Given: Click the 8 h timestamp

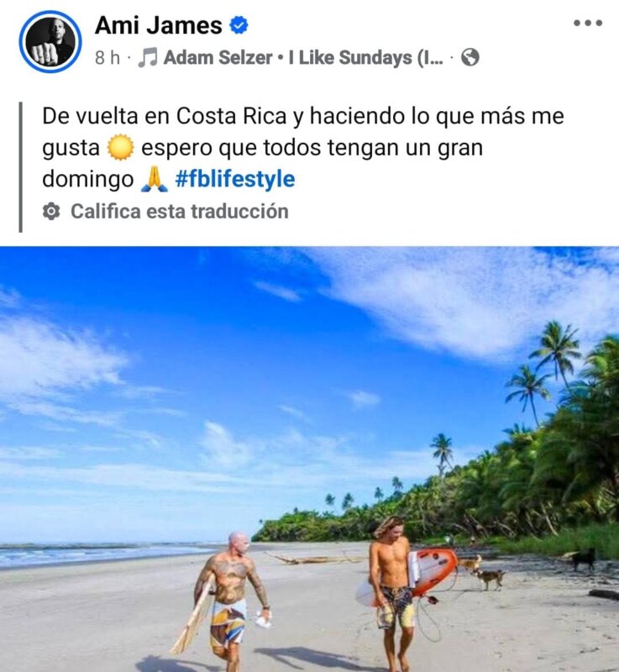Looking at the screenshot, I should [x=108, y=57].
